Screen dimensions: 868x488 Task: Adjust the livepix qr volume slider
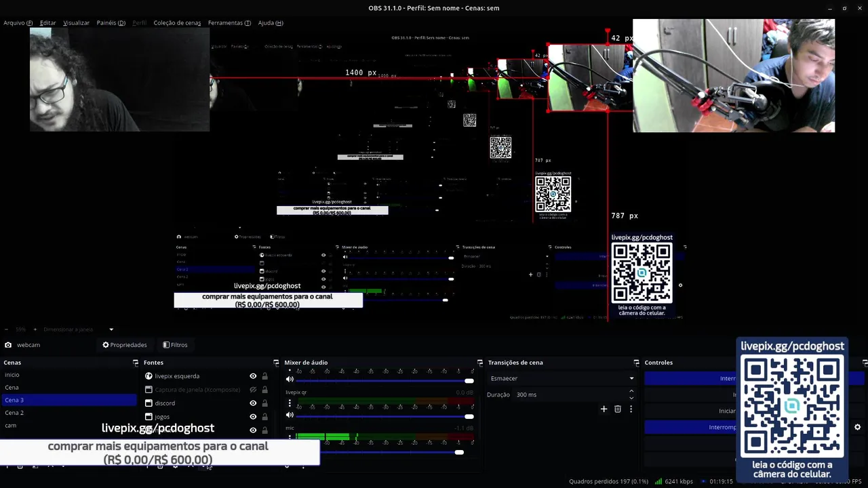pyautogui.click(x=384, y=416)
